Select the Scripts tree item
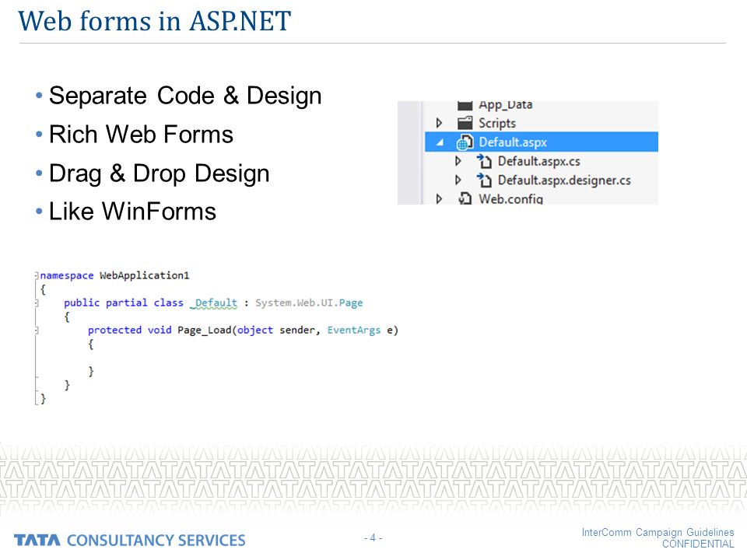The width and height of the screenshot is (747, 560). pos(497,123)
